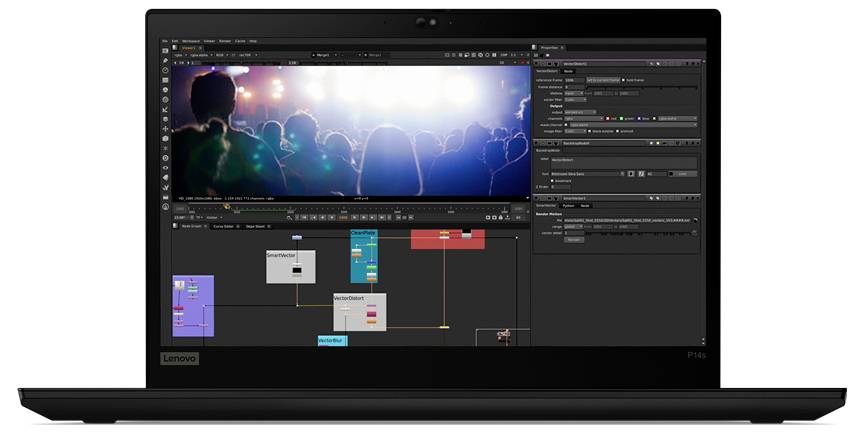Jump to first frame in viewer playback
The image size is (864, 433).
point(304,217)
